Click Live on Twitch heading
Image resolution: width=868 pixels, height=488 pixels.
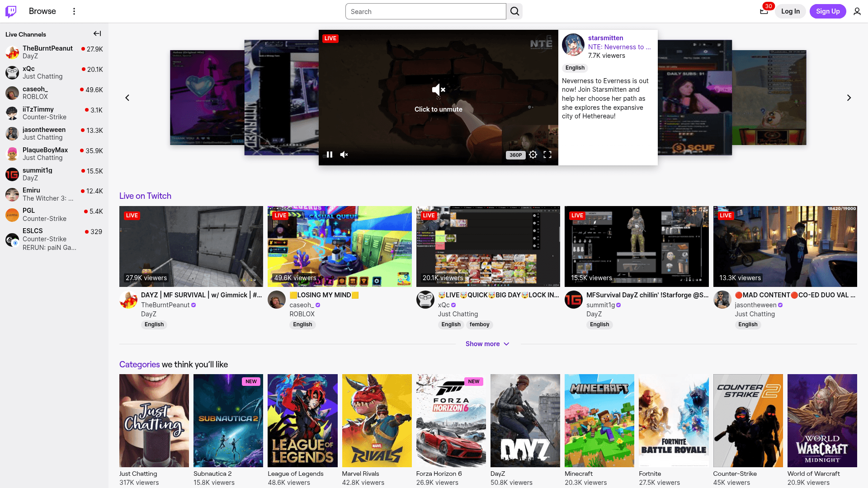[x=145, y=196]
